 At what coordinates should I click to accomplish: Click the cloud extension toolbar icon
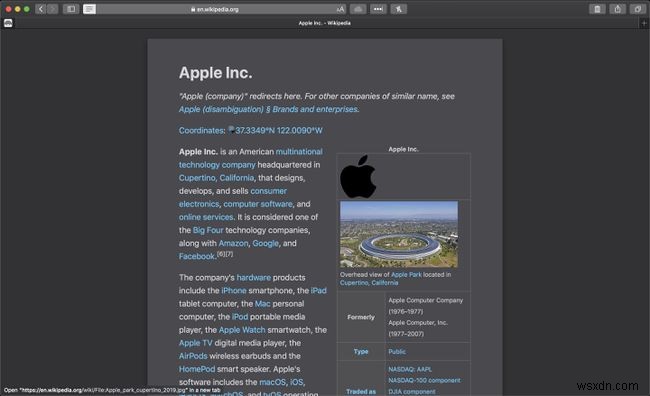(358, 9)
